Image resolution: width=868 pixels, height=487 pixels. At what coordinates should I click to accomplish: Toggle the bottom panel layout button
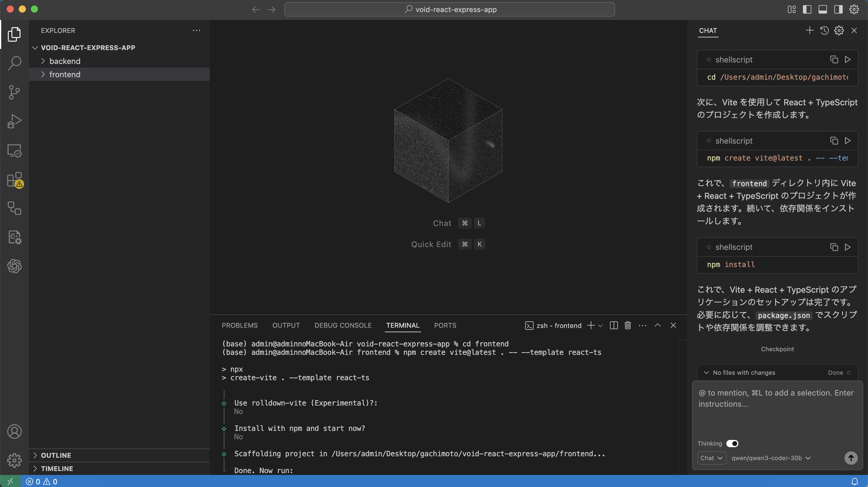[822, 9]
